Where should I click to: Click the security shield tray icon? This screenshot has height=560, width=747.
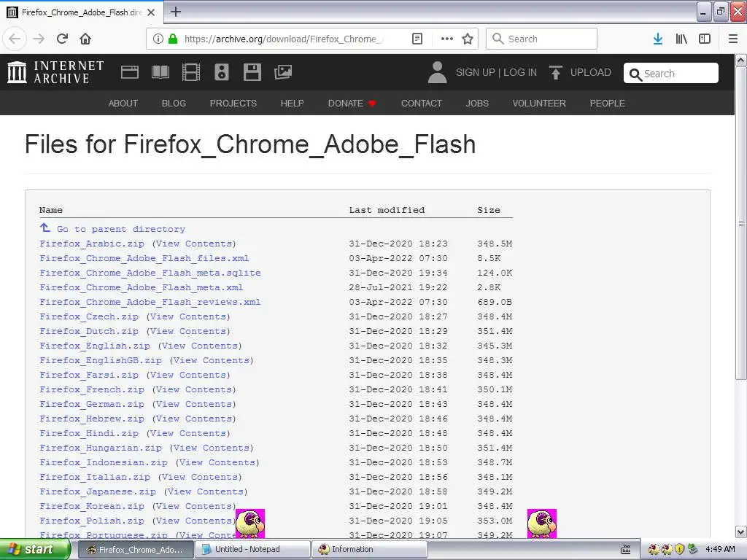click(679, 549)
